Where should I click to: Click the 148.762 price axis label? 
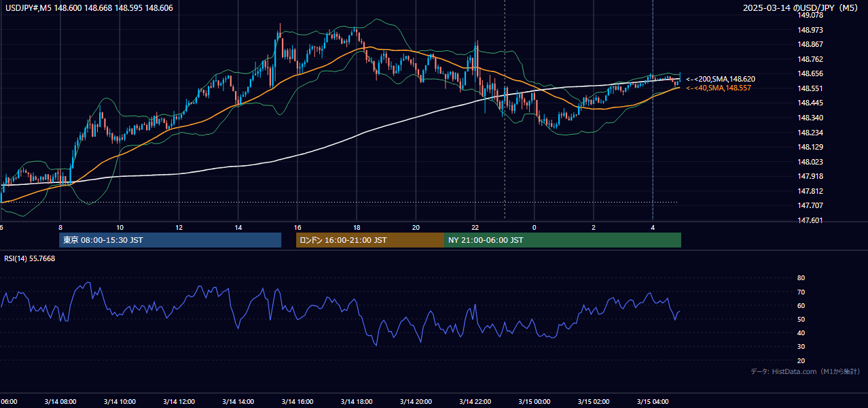[810, 59]
